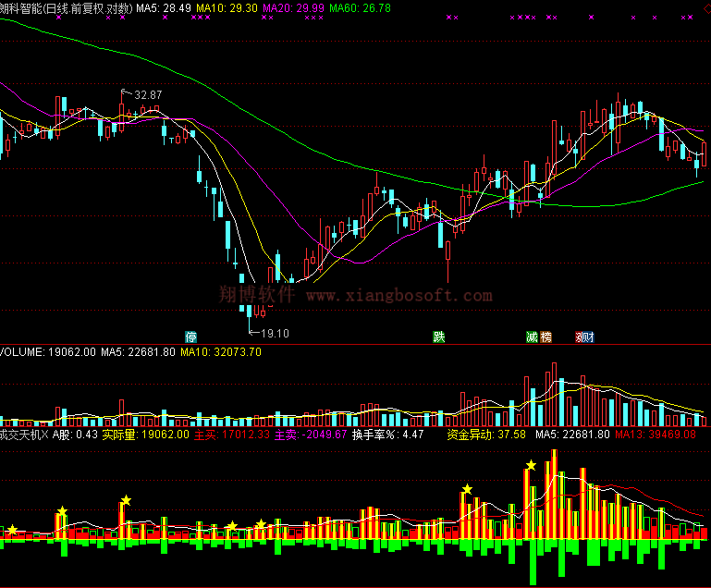Select the MA5: 28.49 indicator label
The image size is (711, 588).
[x=164, y=7]
